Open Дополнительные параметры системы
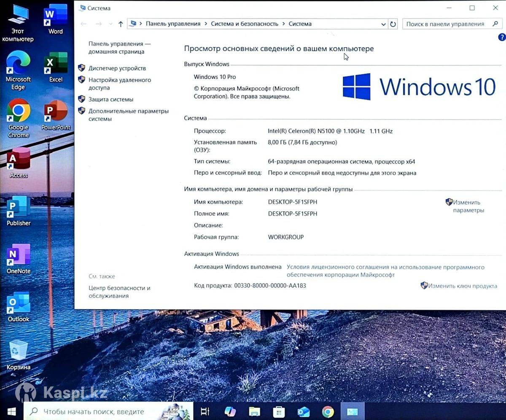Screen dimensions: 506x420 click(x=129, y=115)
